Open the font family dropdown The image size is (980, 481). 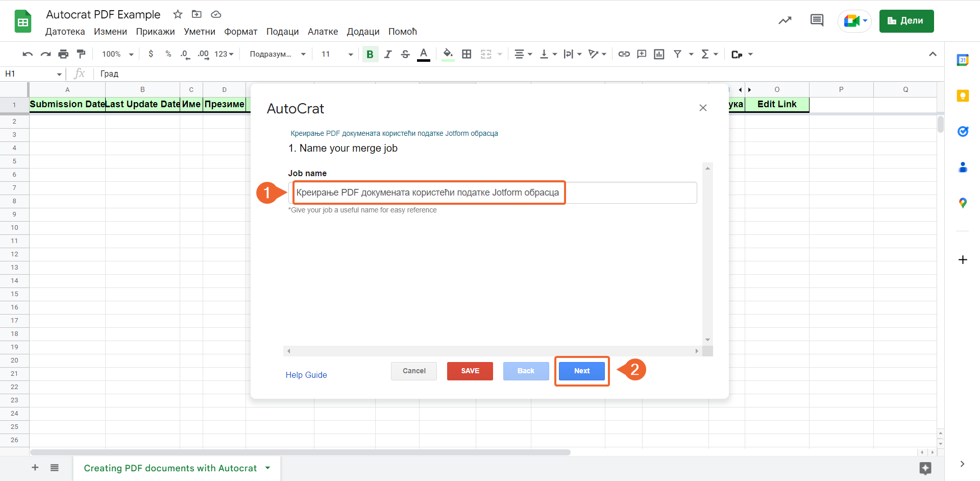(x=277, y=54)
